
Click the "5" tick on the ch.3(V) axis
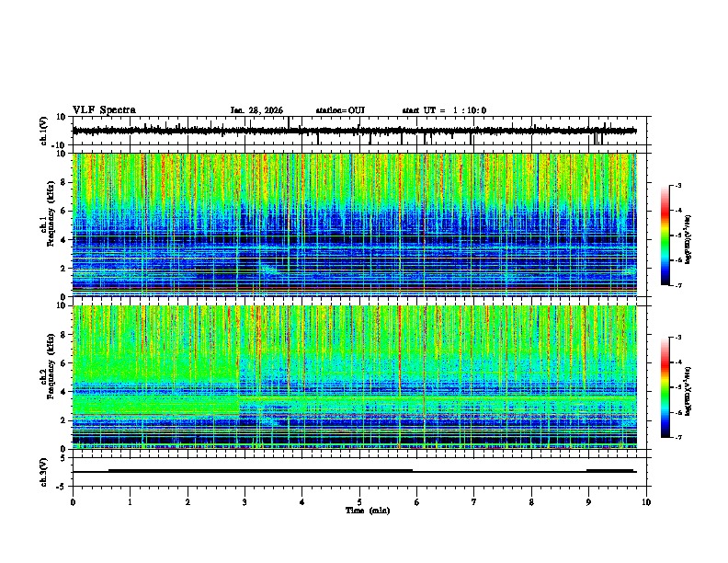[x=64, y=458]
